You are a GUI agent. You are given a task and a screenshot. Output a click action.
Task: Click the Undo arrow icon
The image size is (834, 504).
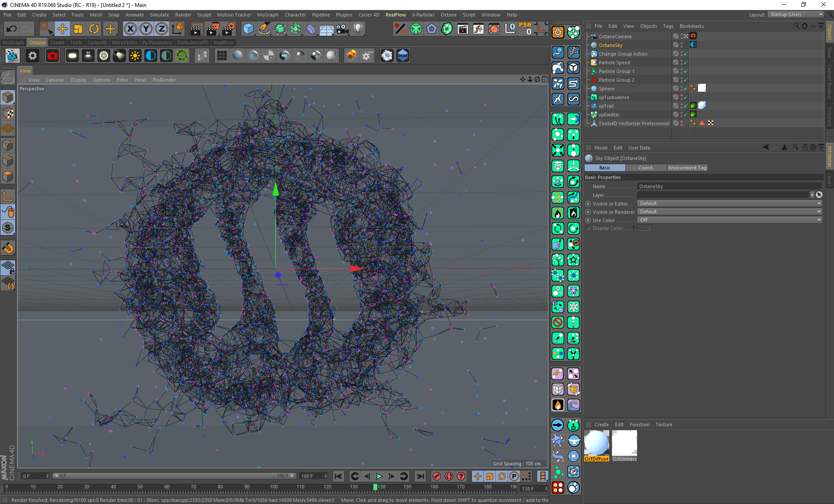click(x=12, y=29)
